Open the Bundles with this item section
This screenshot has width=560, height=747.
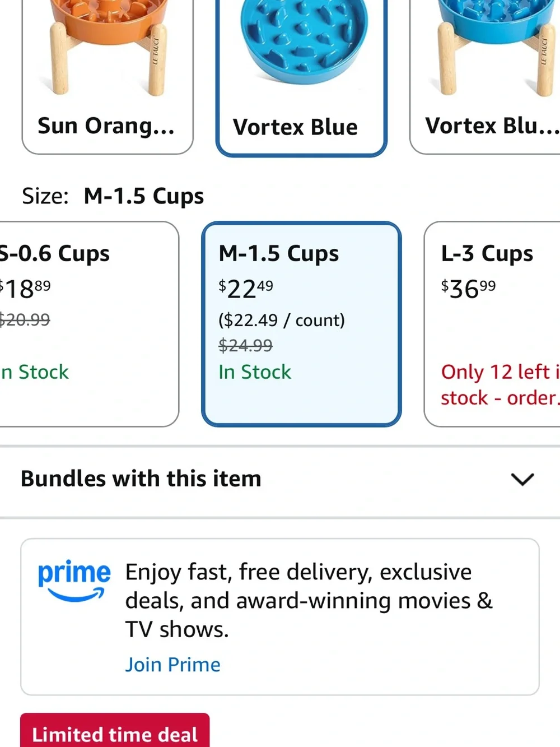coord(280,479)
